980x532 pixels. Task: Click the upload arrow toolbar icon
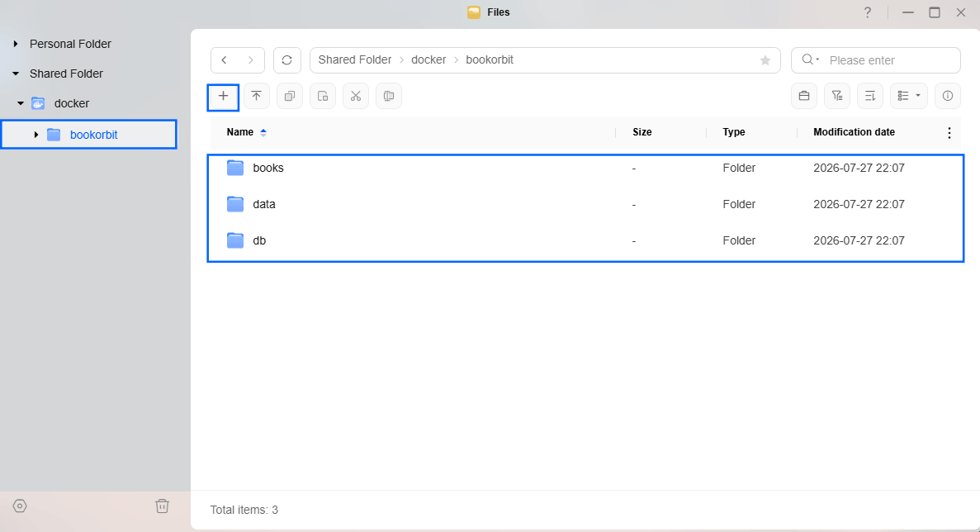256,97
